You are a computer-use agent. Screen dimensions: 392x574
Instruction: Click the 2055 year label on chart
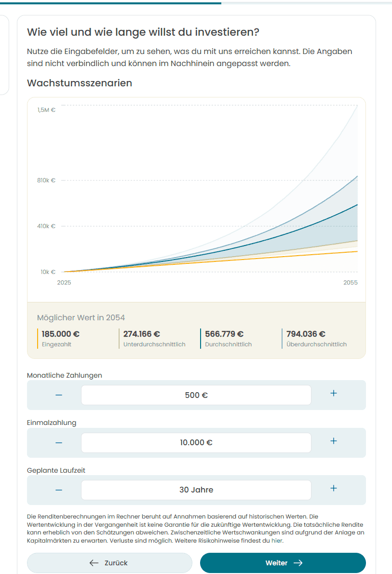tap(351, 283)
